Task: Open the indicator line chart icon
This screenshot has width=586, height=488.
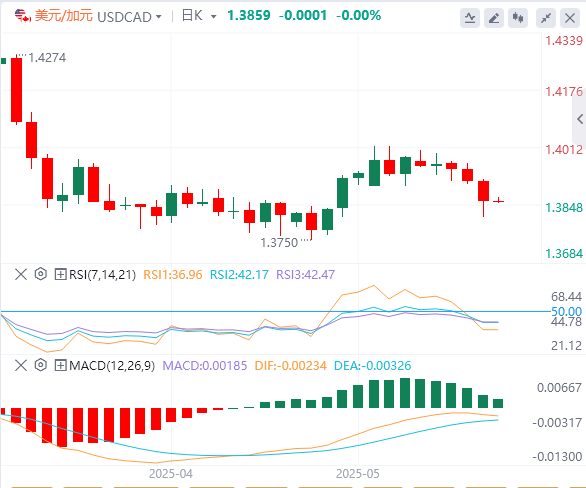Action: [x=470, y=18]
